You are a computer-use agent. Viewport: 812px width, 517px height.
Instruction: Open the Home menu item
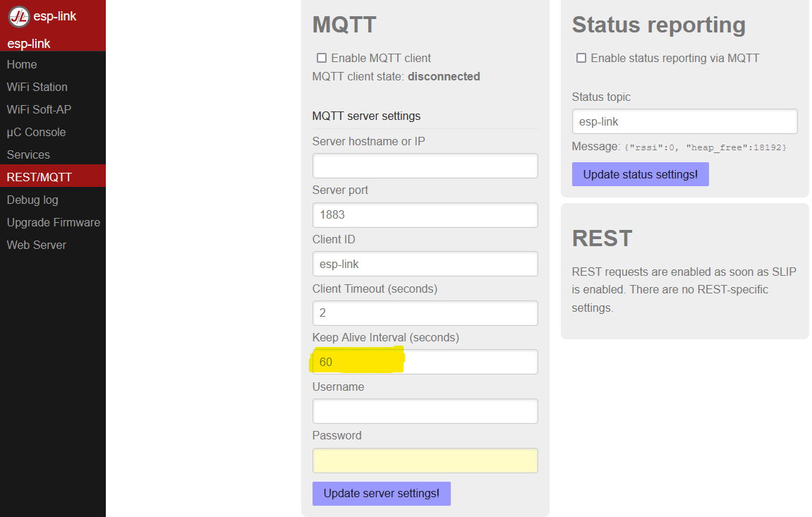tap(22, 64)
